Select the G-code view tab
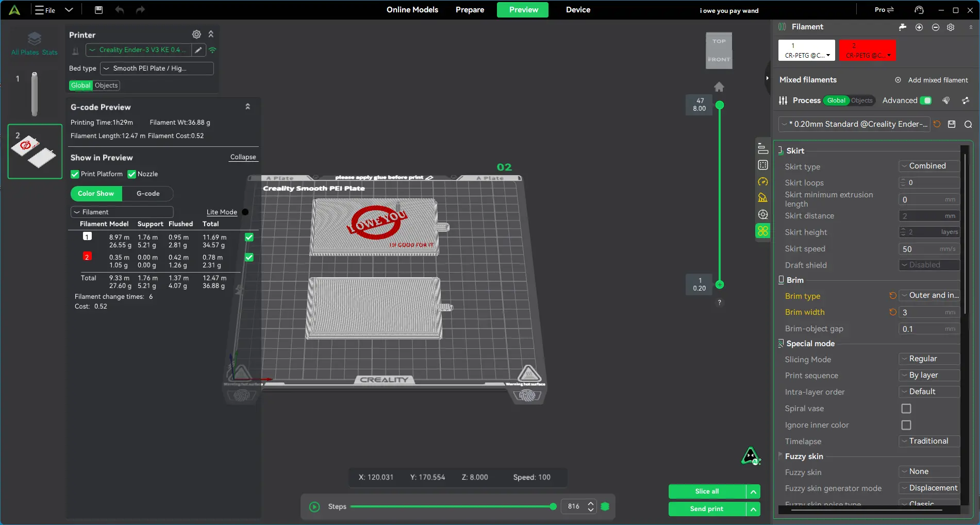 coord(148,194)
